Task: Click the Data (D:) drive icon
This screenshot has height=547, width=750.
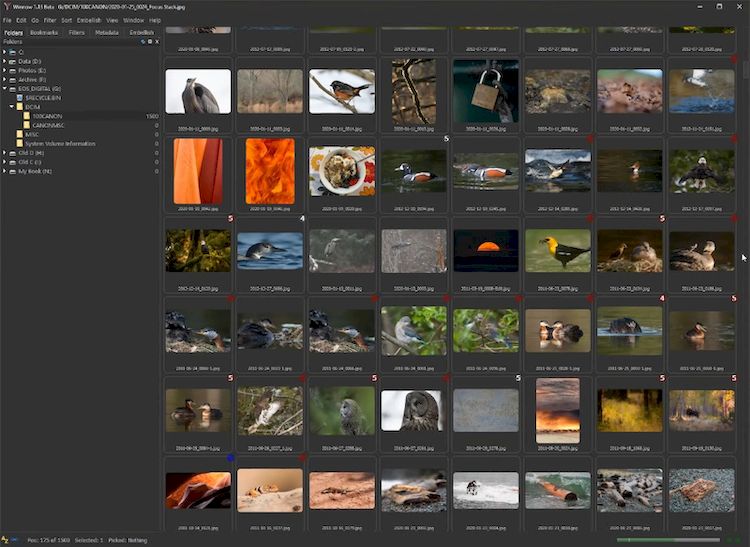Action: [x=11, y=61]
